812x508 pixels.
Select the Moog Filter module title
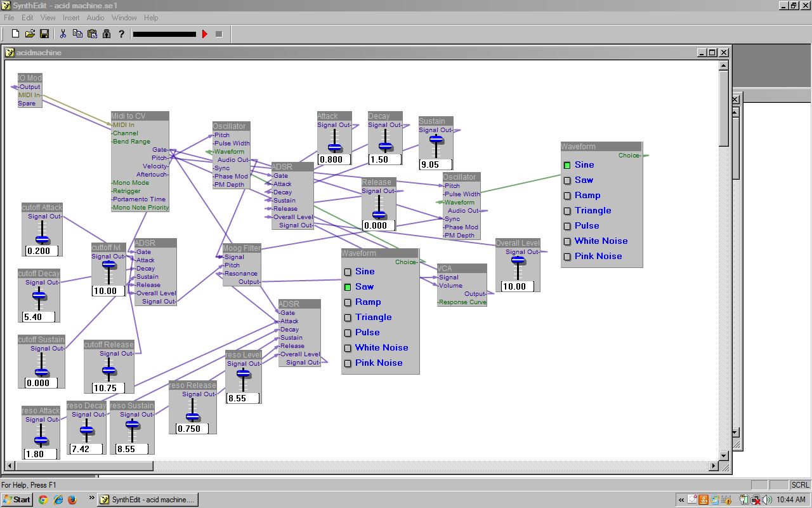click(242, 248)
